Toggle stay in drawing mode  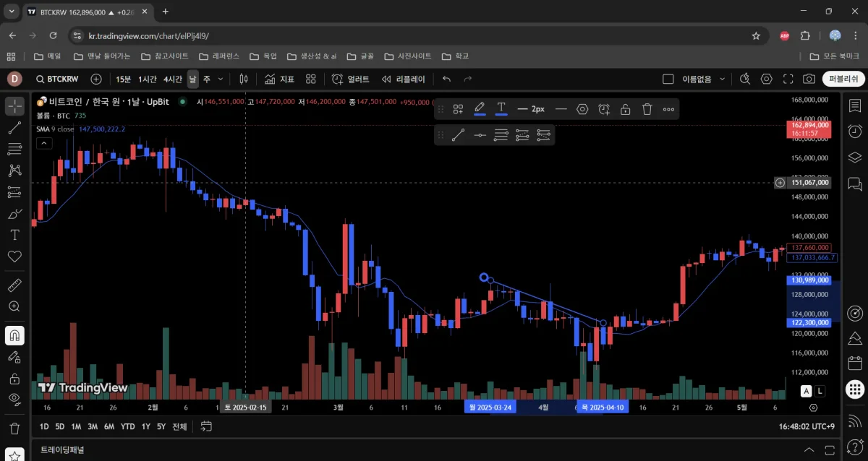pyautogui.click(x=14, y=356)
